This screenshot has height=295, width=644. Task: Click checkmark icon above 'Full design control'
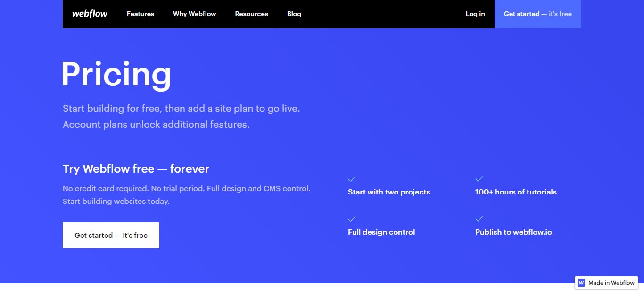click(352, 219)
